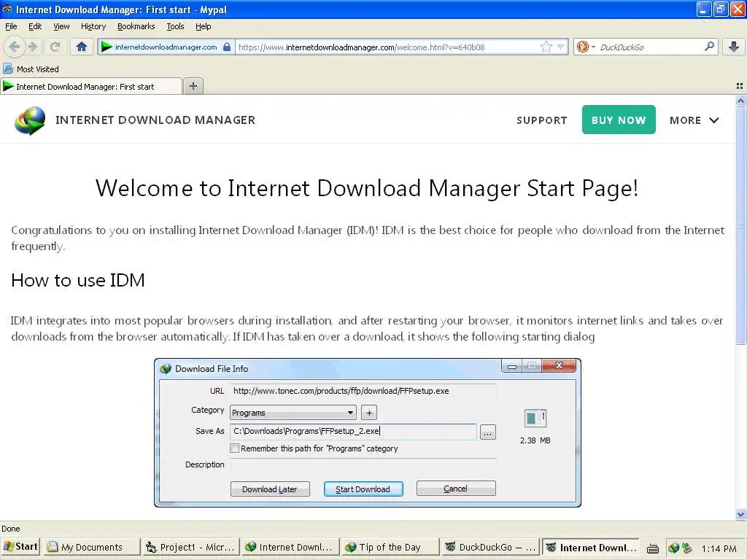Viewport: 747px width, 560px height.
Task: Click the Start Download button
Action: click(x=363, y=489)
